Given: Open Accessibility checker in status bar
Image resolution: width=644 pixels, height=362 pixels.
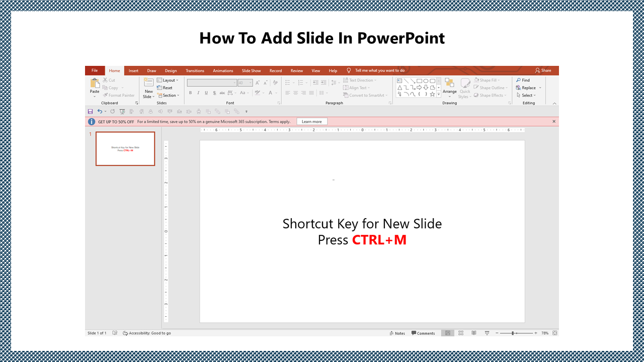Looking at the screenshot, I should [x=147, y=333].
